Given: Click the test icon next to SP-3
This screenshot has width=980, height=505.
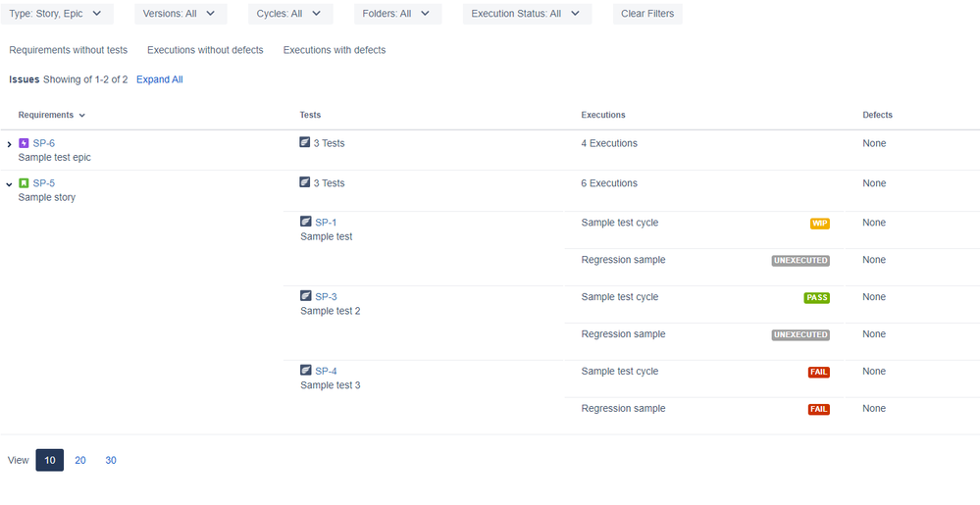Looking at the screenshot, I should [x=306, y=296].
